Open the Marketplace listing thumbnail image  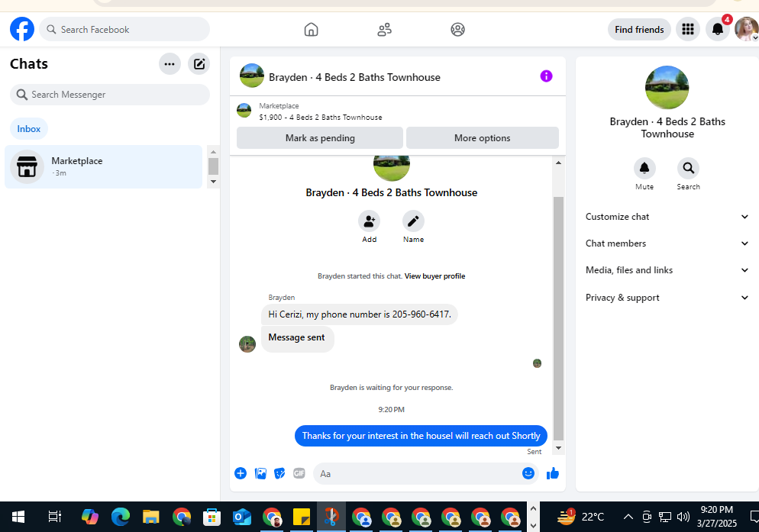pos(244,111)
